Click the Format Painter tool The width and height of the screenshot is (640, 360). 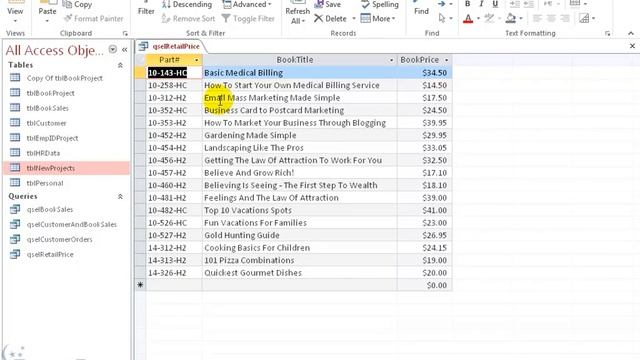click(93, 18)
